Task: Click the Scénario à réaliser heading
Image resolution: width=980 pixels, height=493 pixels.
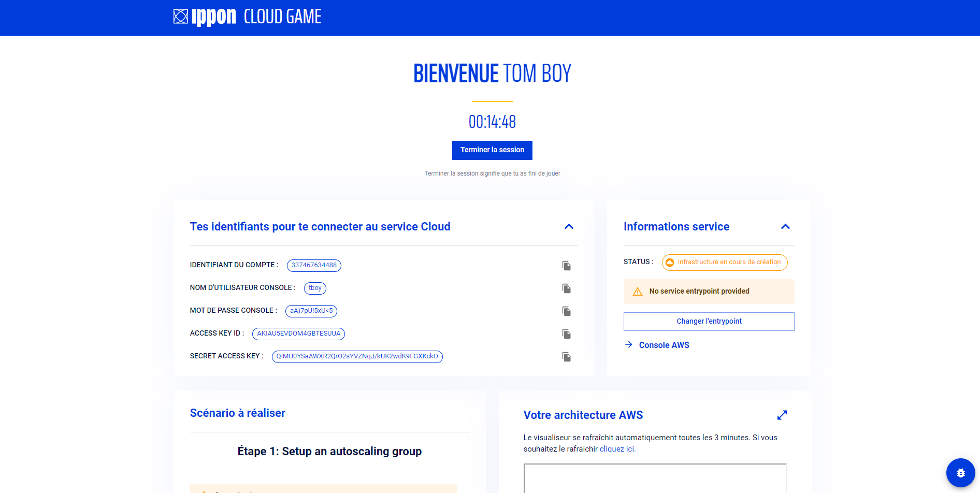Action: [238, 413]
